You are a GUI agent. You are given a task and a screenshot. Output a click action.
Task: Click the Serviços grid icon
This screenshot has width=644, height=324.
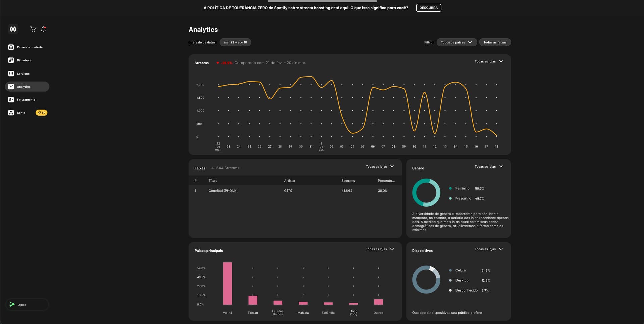11,74
